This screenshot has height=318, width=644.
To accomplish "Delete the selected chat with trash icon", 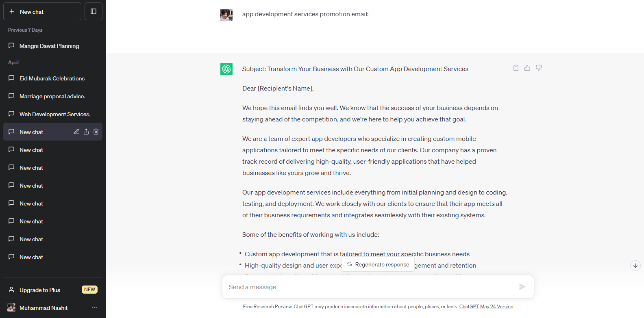I will pos(96,132).
